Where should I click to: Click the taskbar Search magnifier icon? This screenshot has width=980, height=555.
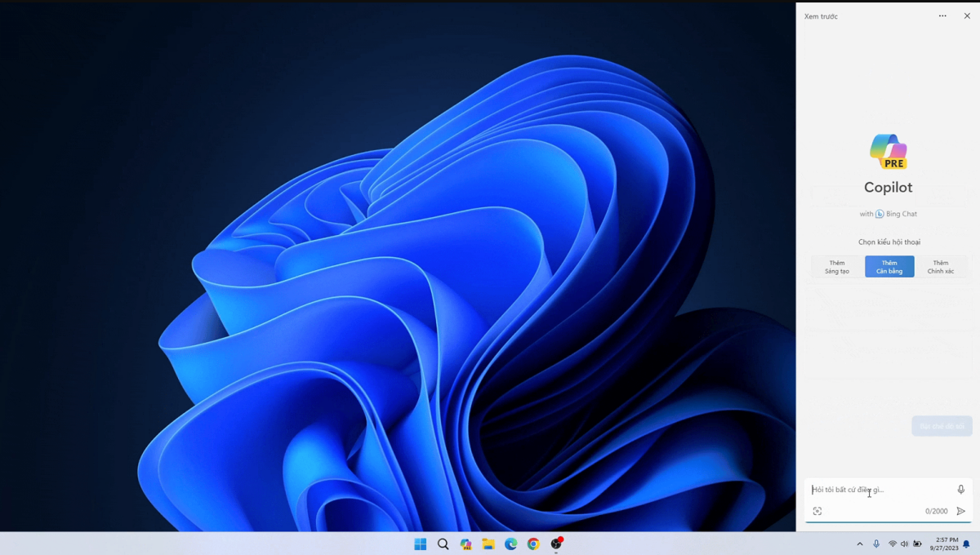443,544
